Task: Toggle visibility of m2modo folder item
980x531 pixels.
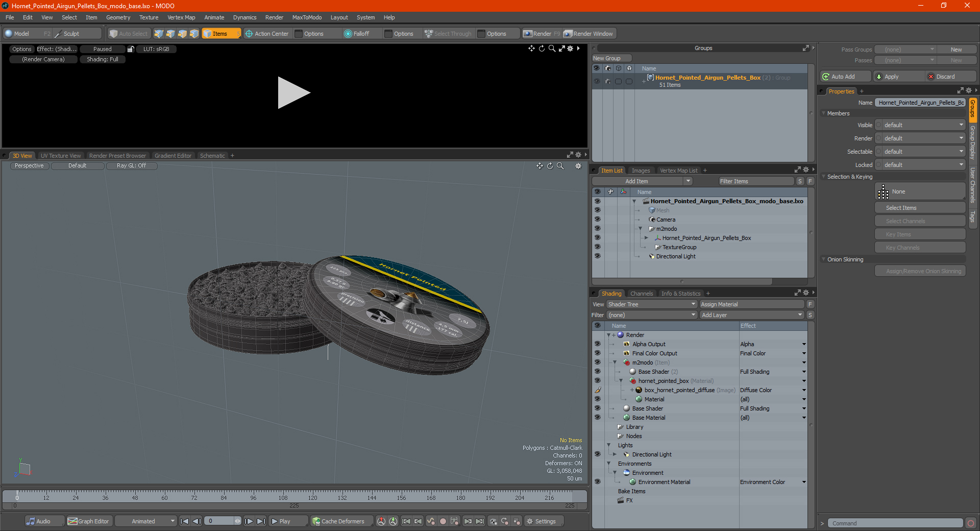Action: click(597, 229)
